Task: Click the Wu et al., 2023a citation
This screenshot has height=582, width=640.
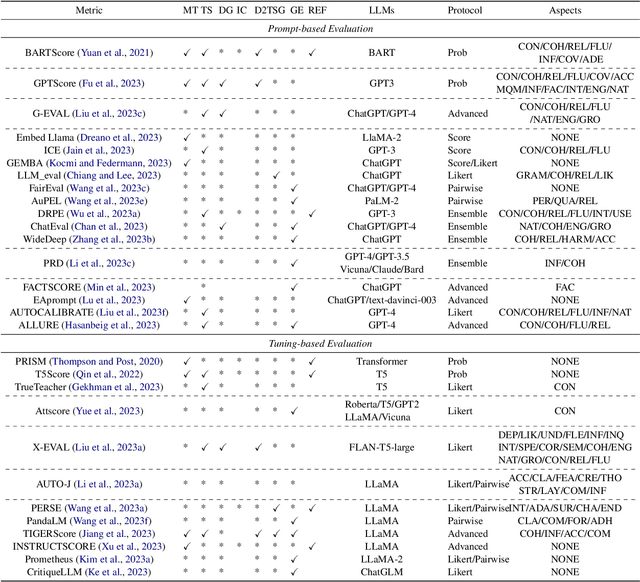Action: coord(104,213)
